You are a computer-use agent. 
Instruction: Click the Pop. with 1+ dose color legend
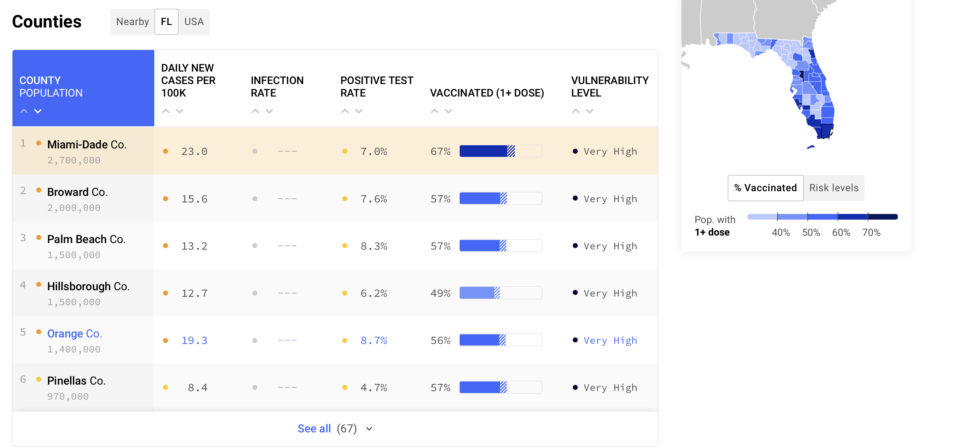(823, 217)
